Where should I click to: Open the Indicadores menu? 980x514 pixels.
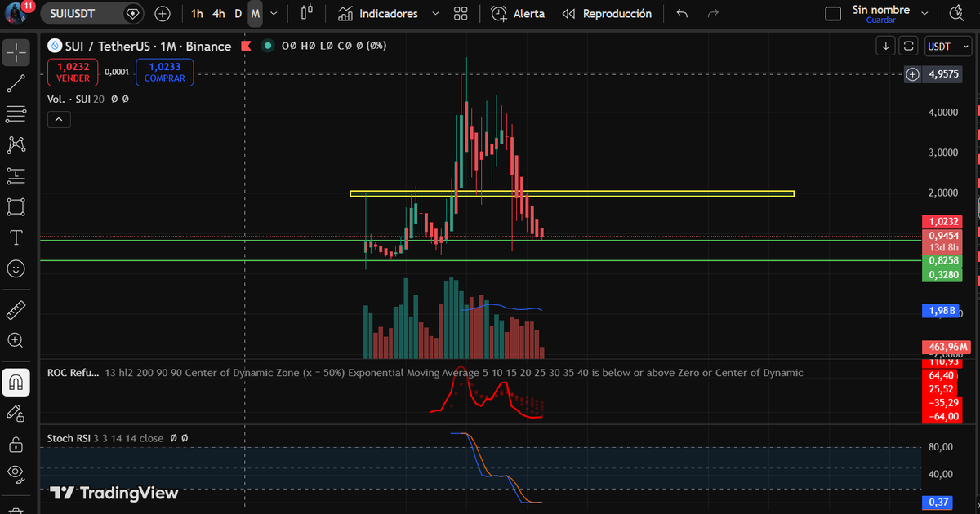(378, 14)
